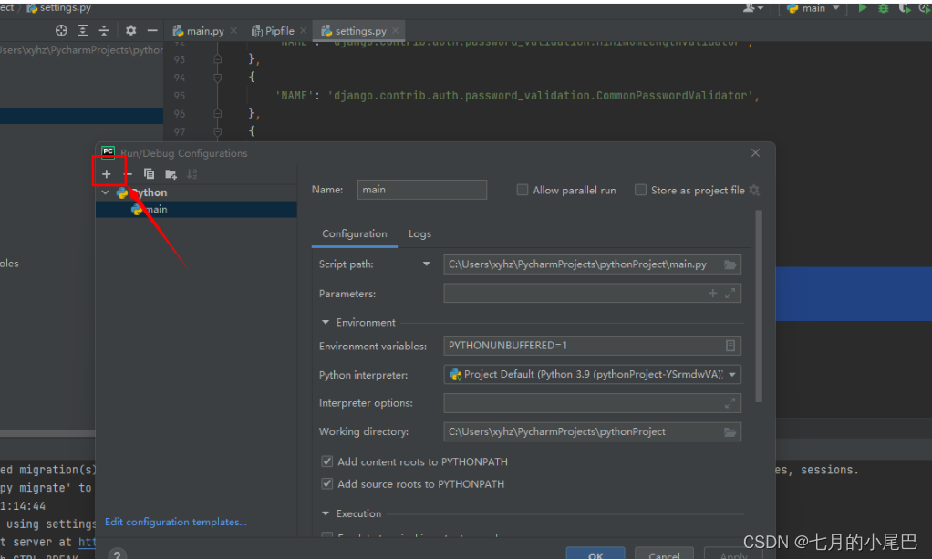Insert macros plus in Parameters field
This screenshot has width=932, height=560.
tap(712, 293)
